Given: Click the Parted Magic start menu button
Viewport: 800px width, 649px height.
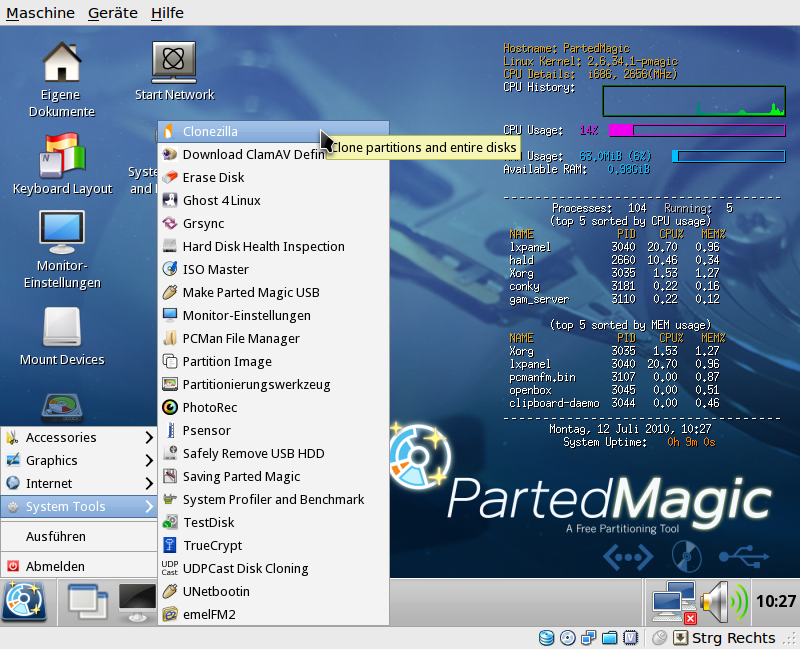Looking at the screenshot, I should [x=24, y=600].
